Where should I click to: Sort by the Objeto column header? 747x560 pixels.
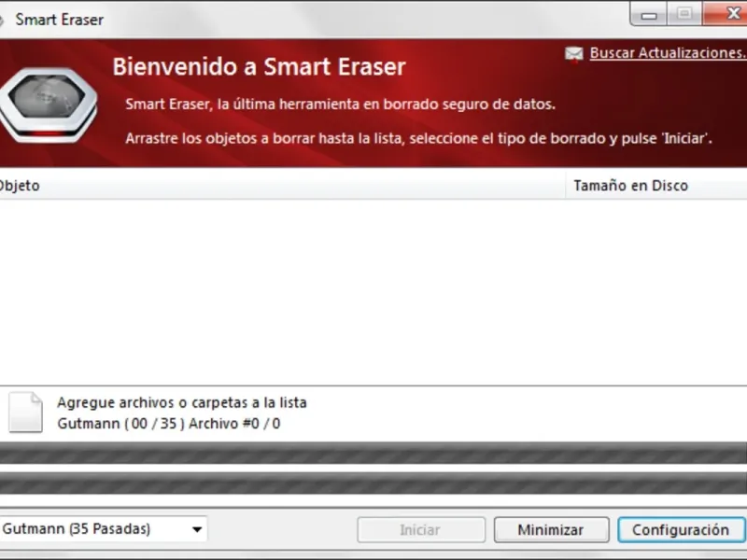[282, 185]
